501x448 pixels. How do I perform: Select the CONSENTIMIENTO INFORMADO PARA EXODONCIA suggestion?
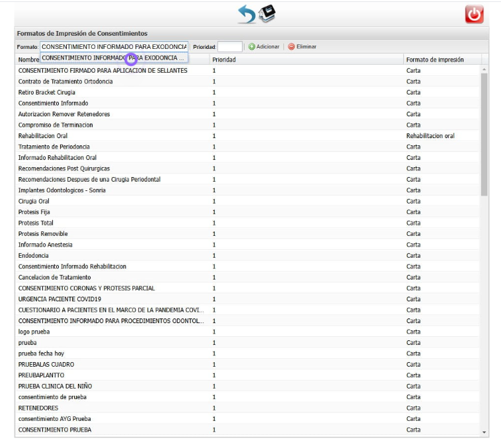(114, 57)
